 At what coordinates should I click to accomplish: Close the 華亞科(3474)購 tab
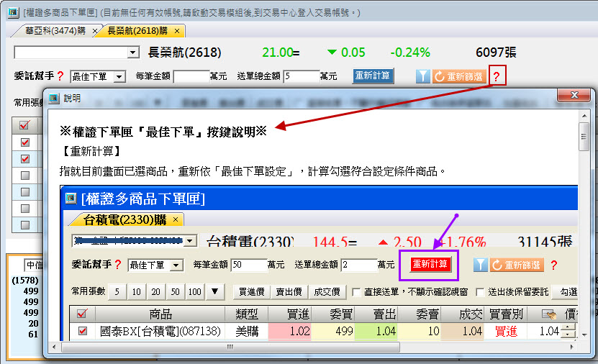[x=95, y=31]
